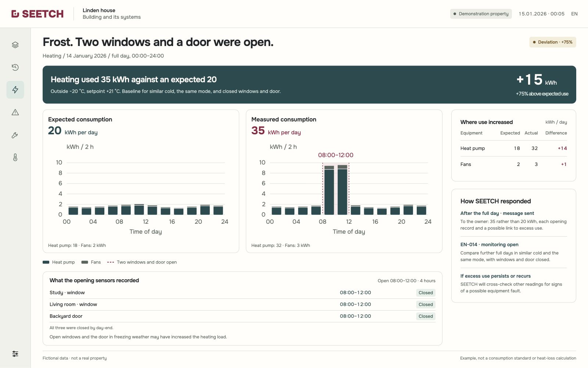Click the 'Heating / 14 January 2026' breadcrumb line

click(103, 56)
